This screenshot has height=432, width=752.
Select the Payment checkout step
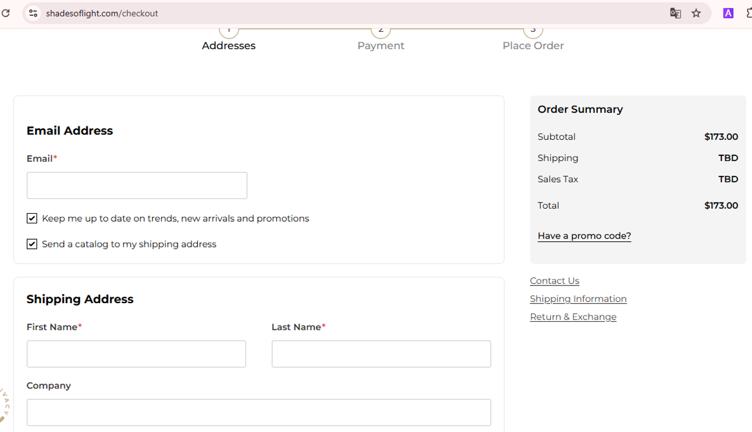381,44
